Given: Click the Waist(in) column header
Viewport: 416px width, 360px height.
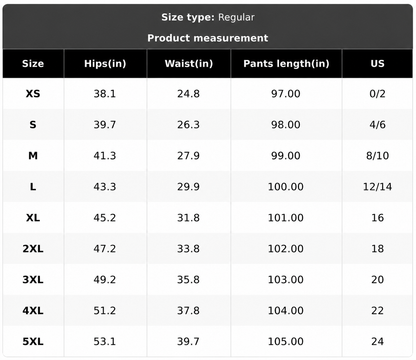Looking at the screenshot, I should pyautogui.click(x=189, y=64).
